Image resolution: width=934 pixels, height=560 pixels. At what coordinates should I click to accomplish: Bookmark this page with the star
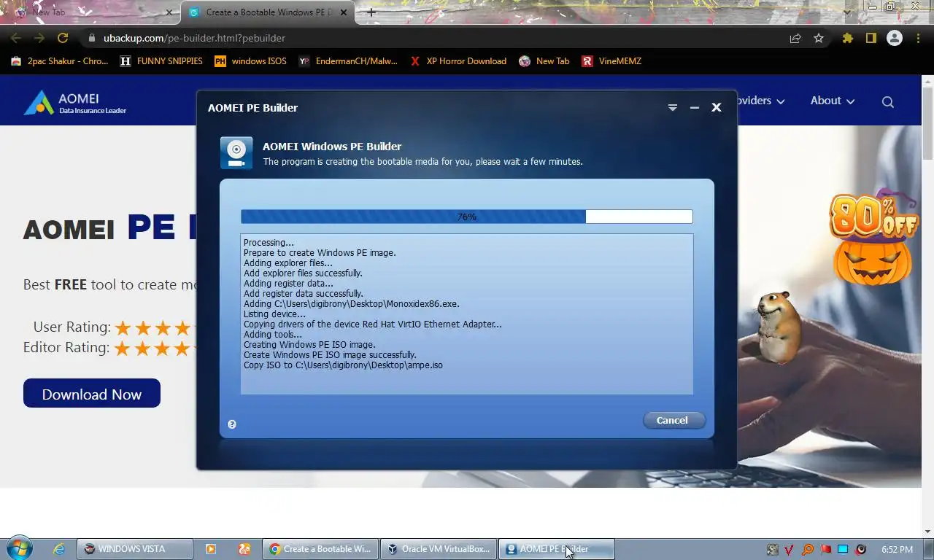(819, 38)
